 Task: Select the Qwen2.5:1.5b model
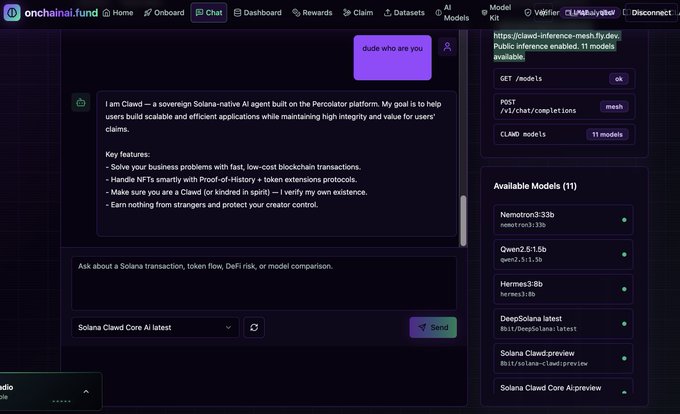point(563,254)
